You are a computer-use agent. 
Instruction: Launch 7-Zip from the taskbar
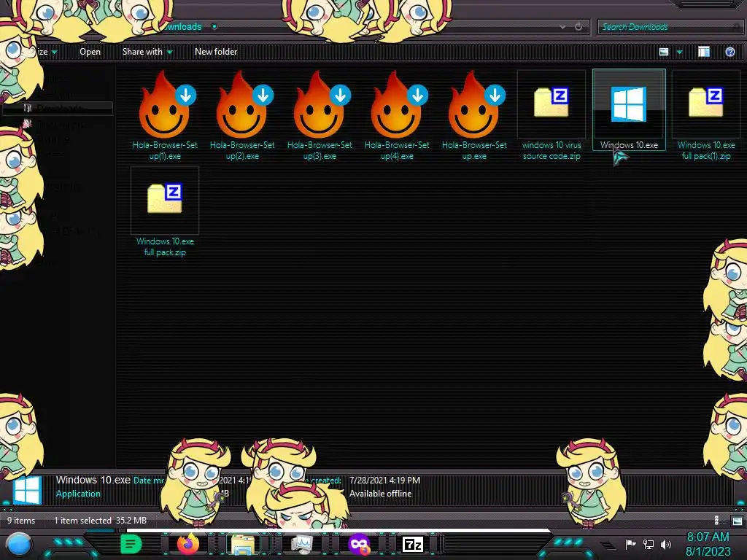pyautogui.click(x=413, y=544)
